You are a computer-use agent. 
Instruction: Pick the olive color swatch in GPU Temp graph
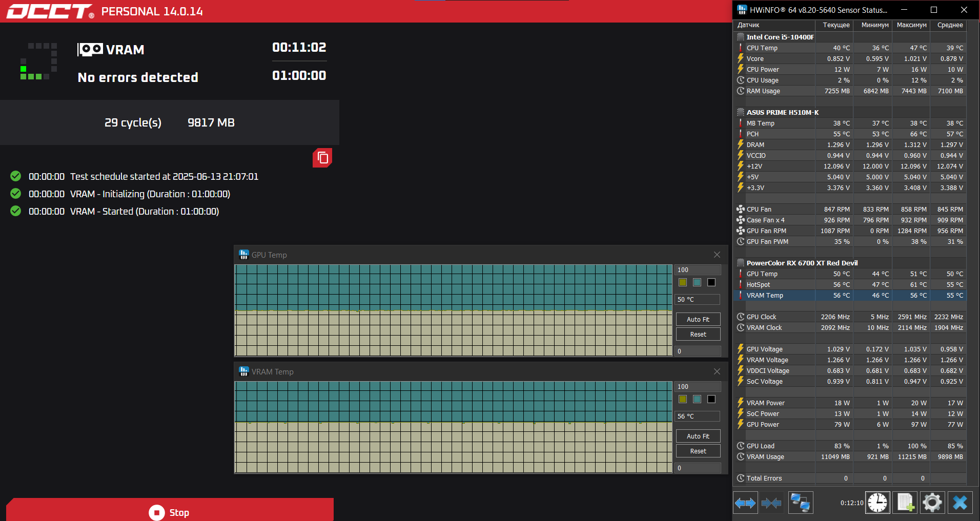click(683, 282)
